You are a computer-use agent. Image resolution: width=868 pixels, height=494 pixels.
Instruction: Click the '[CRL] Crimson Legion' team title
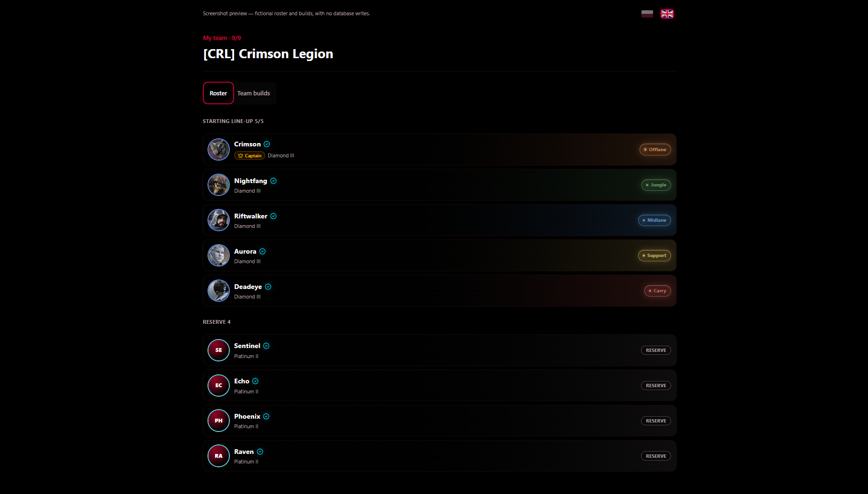click(x=268, y=54)
